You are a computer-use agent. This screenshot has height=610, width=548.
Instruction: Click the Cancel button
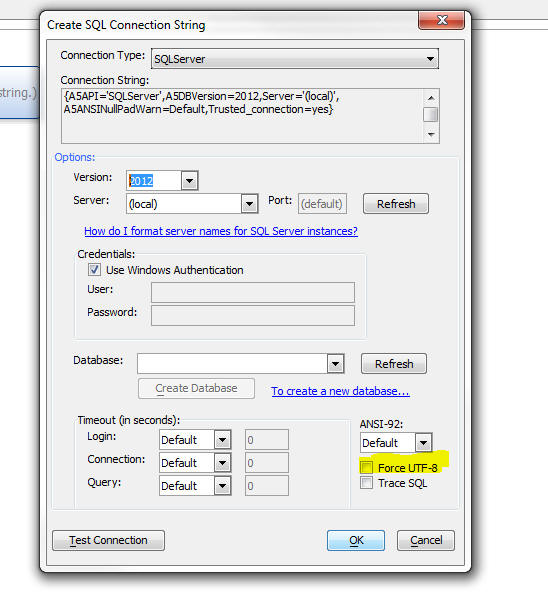(x=426, y=540)
